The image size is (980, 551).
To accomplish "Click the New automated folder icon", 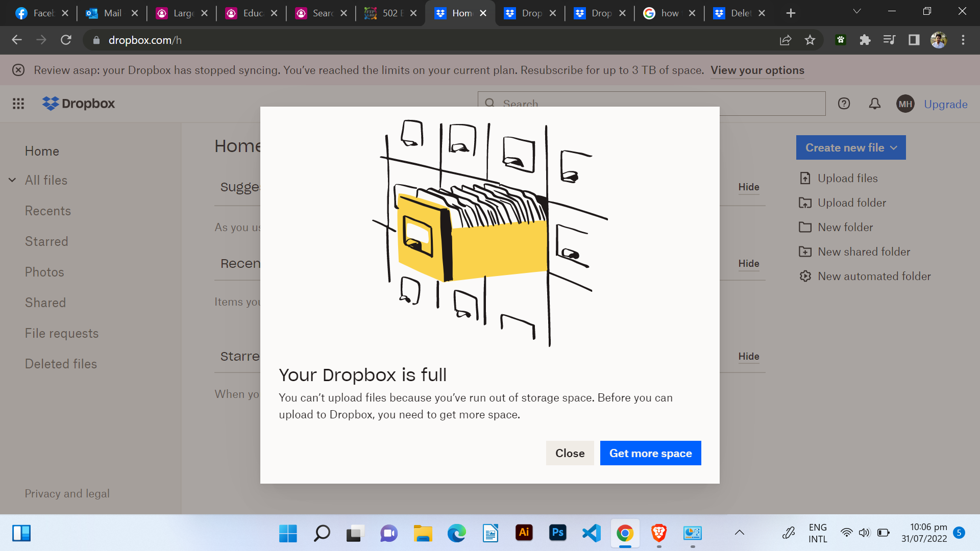I will (804, 276).
